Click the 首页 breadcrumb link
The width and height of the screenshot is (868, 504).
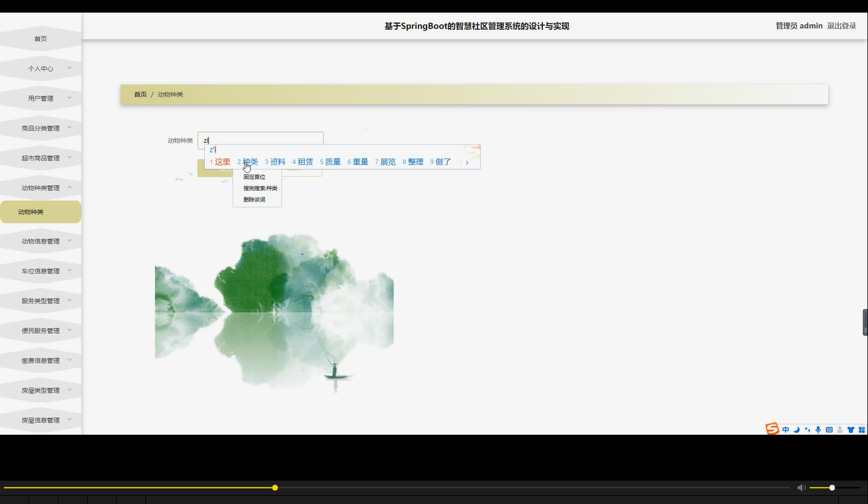click(x=140, y=94)
